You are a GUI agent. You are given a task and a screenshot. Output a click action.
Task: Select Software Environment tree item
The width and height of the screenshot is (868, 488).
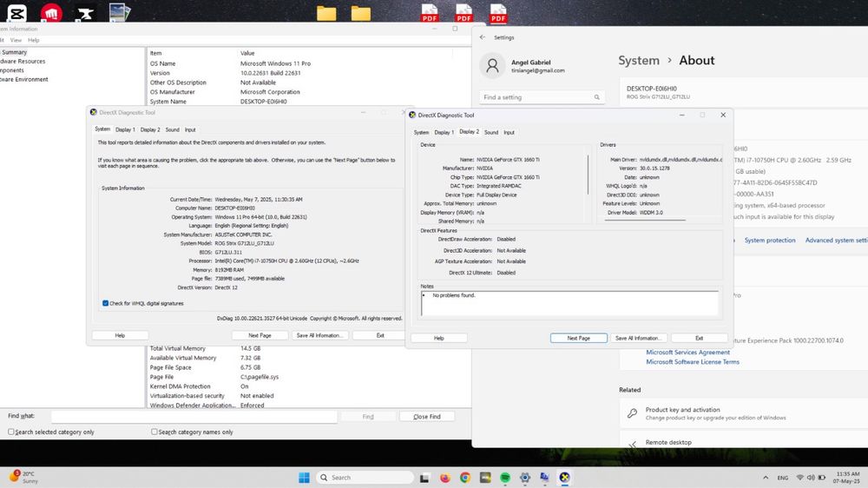tap(24, 79)
